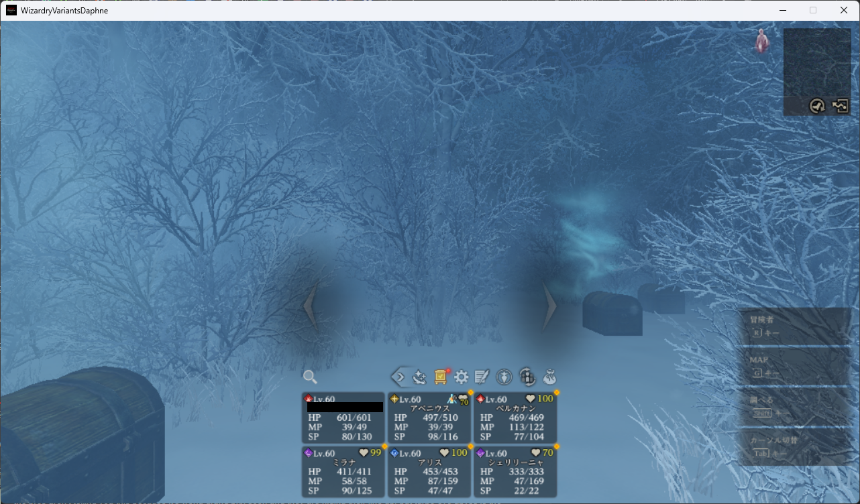Open the treasure chest in the snow ahead
860x504 pixels.
pyautogui.click(x=612, y=313)
